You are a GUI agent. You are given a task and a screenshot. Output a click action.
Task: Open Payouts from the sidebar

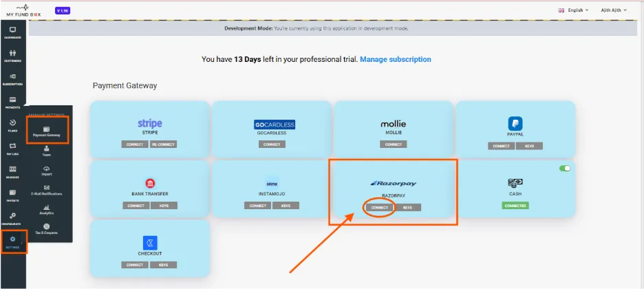point(13,195)
